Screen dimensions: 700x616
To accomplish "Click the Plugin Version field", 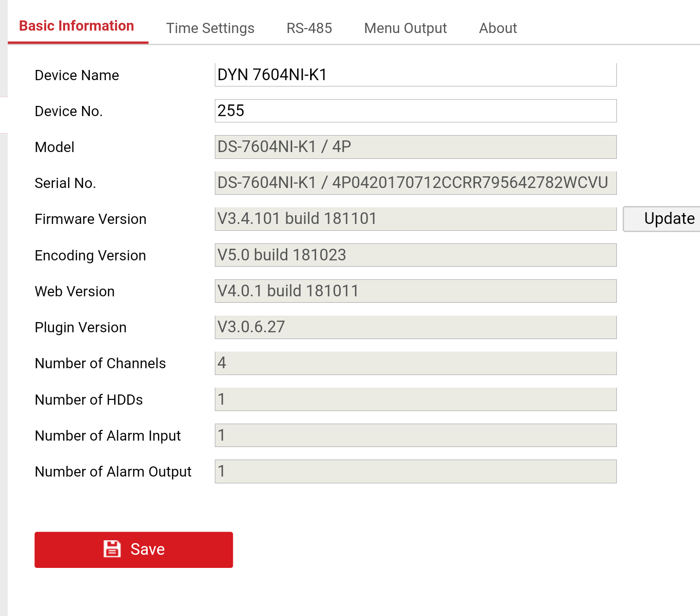I will pos(415,327).
